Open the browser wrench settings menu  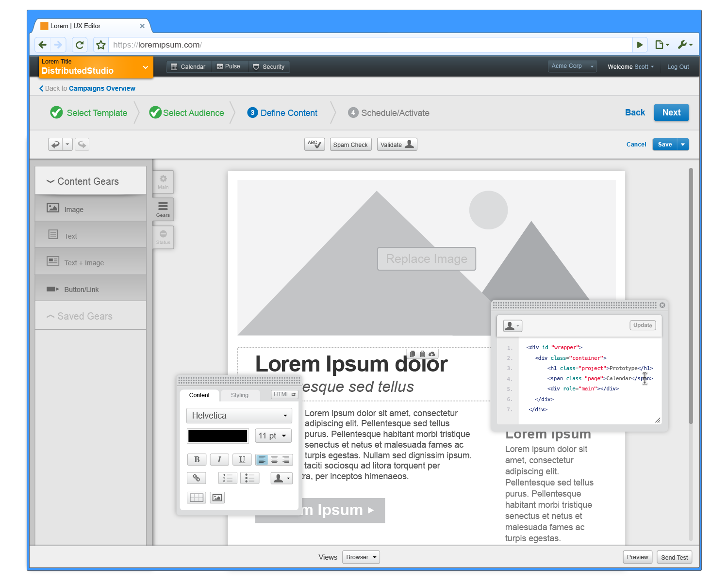pos(685,45)
